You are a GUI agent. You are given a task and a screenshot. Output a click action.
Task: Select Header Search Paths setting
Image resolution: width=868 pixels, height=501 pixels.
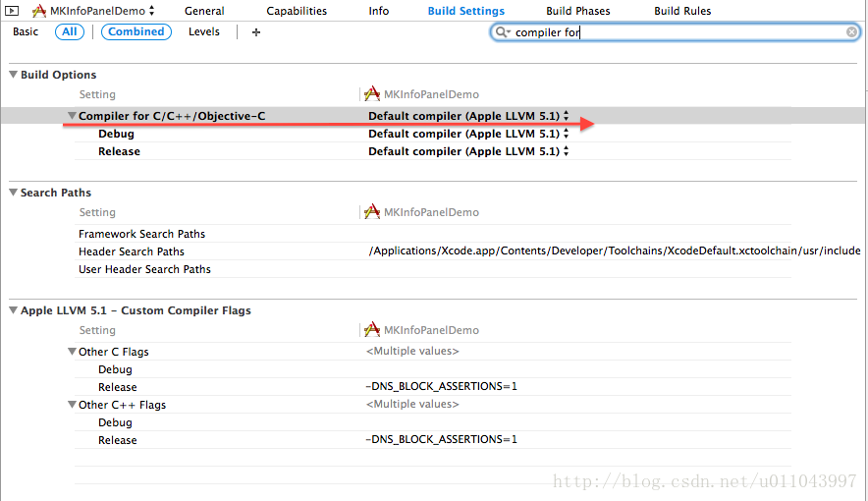point(132,251)
